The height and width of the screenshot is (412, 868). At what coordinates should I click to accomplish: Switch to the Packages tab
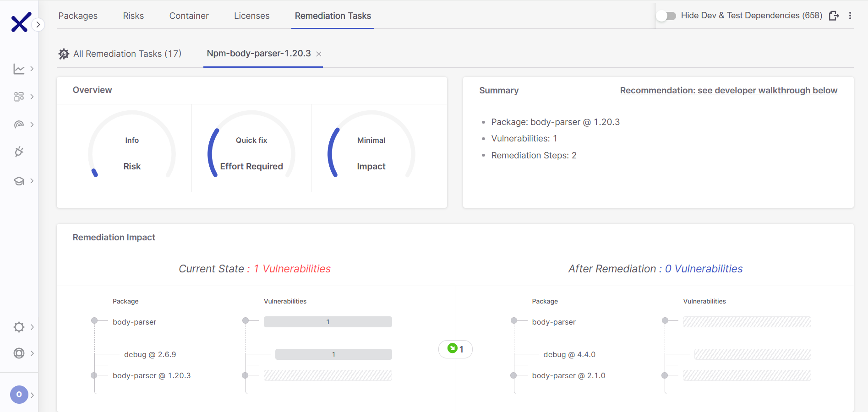tap(78, 16)
